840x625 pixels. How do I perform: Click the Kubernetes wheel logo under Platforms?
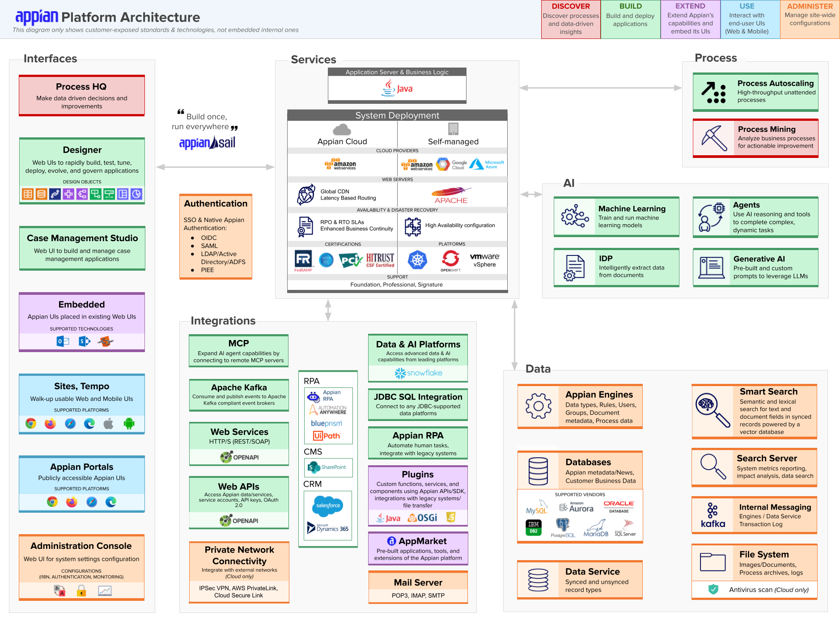point(417,260)
